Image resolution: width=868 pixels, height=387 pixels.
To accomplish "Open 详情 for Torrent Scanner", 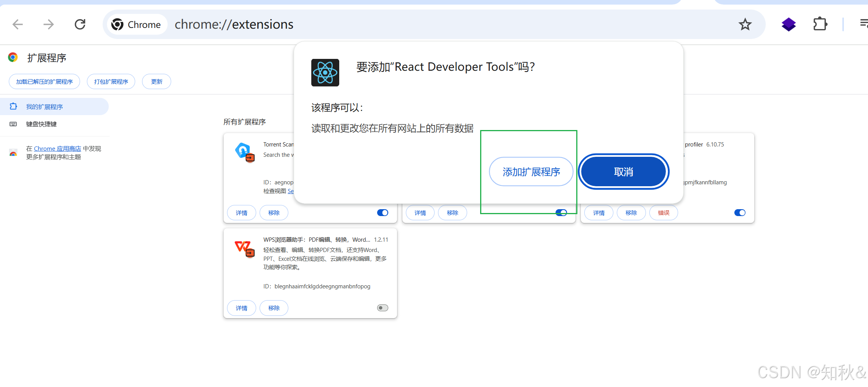I will tap(242, 213).
